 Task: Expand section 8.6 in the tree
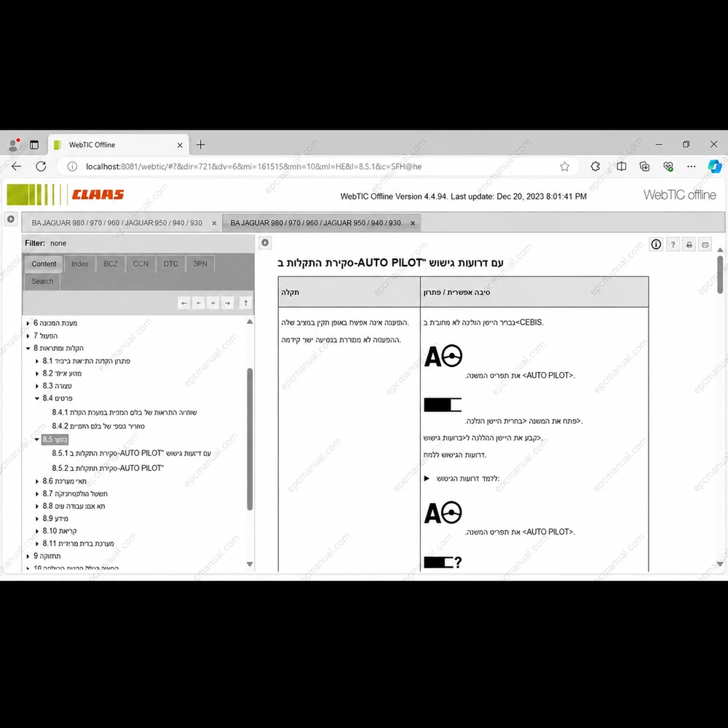tap(37, 481)
